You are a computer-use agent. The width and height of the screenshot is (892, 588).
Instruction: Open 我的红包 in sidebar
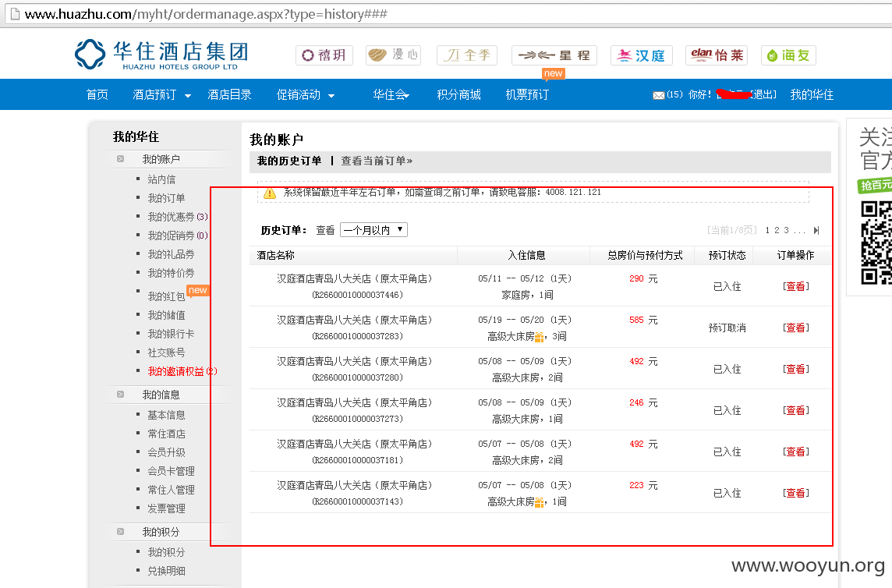pyautogui.click(x=166, y=296)
